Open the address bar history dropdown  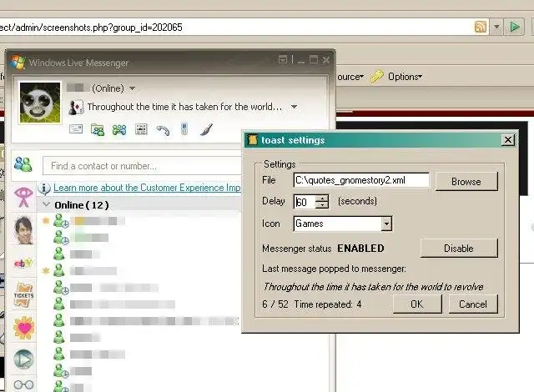tap(497, 27)
